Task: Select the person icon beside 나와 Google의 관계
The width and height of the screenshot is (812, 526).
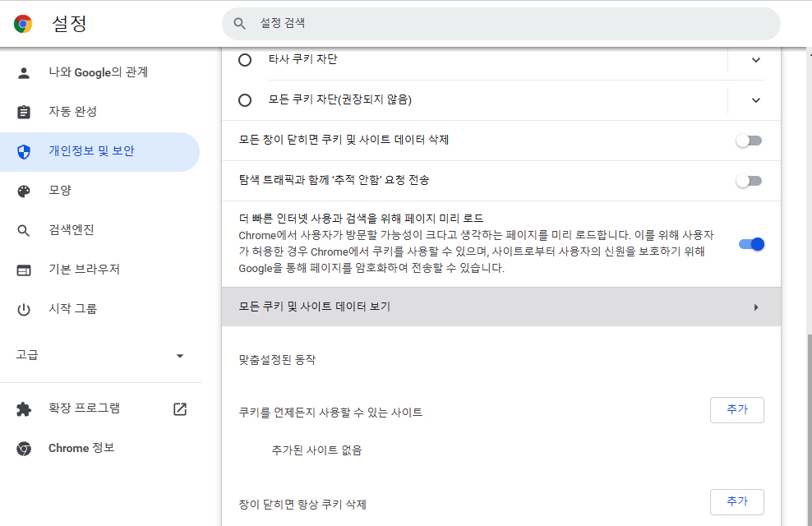Action: coord(22,72)
